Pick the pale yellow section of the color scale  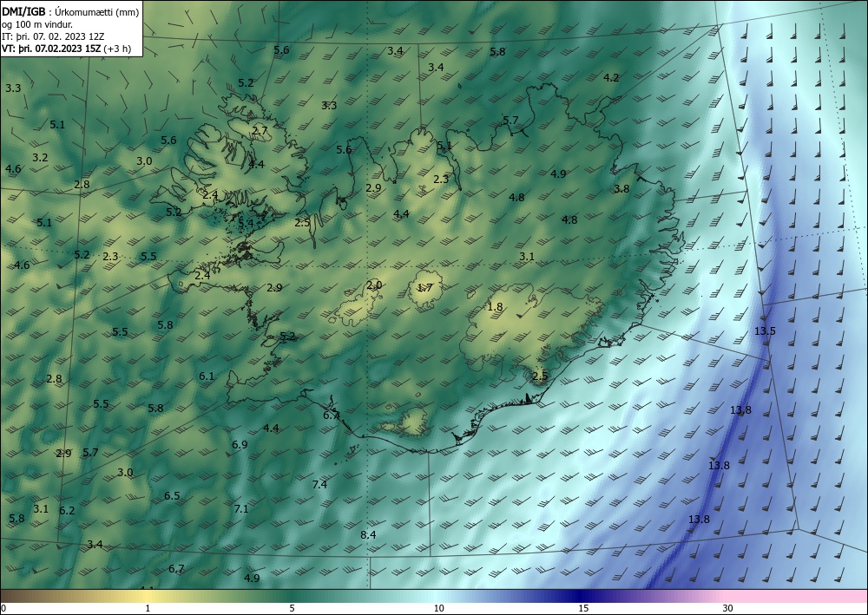[x=148, y=596]
